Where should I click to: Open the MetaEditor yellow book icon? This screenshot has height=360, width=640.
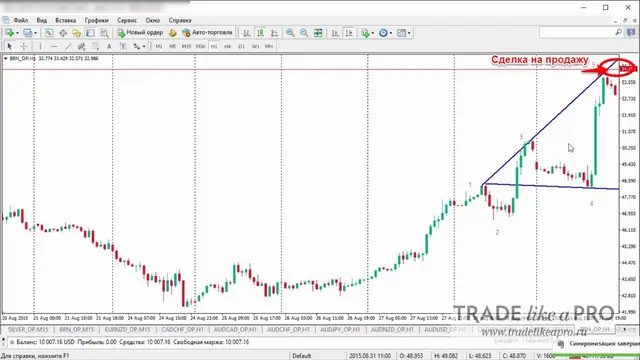tap(173, 33)
